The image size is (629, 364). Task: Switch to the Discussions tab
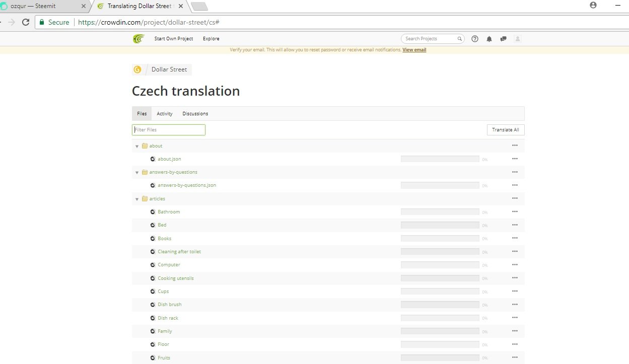195,114
